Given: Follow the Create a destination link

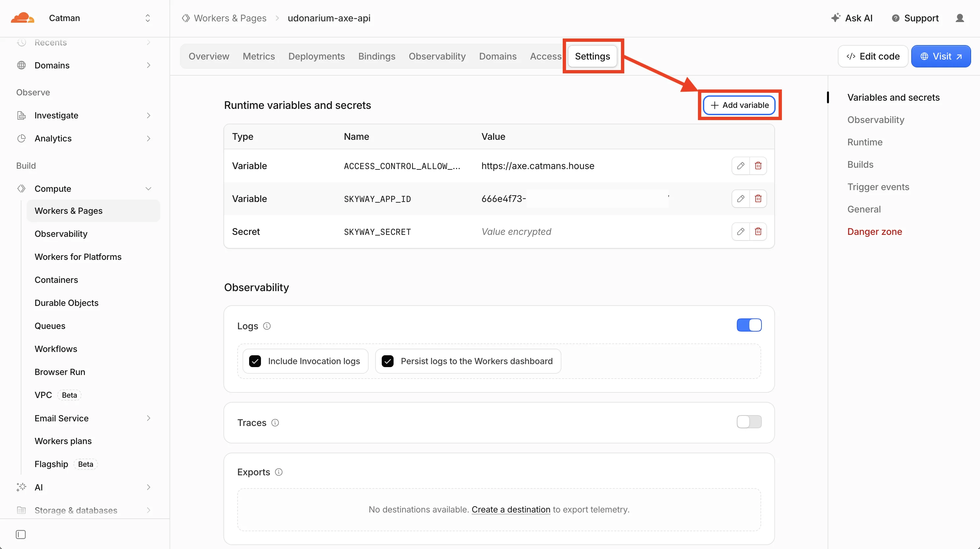Looking at the screenshot, I should coord(511,510).
